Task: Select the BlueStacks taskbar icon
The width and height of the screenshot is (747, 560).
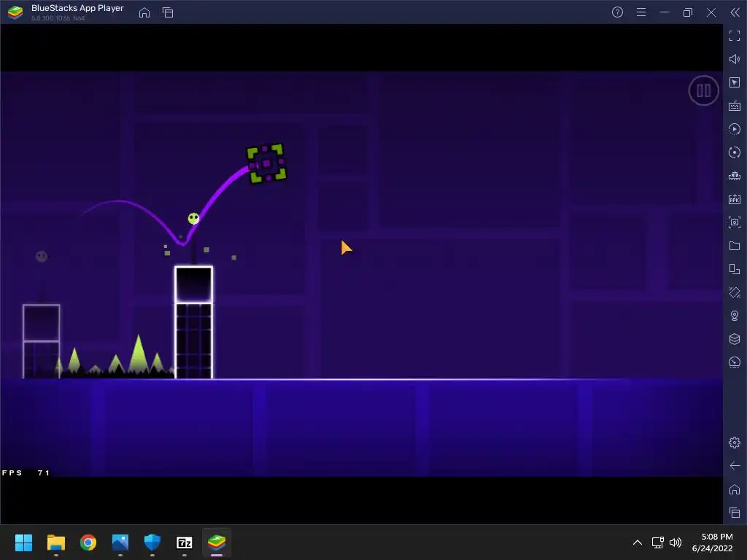Action: click(x=217, y=542)
